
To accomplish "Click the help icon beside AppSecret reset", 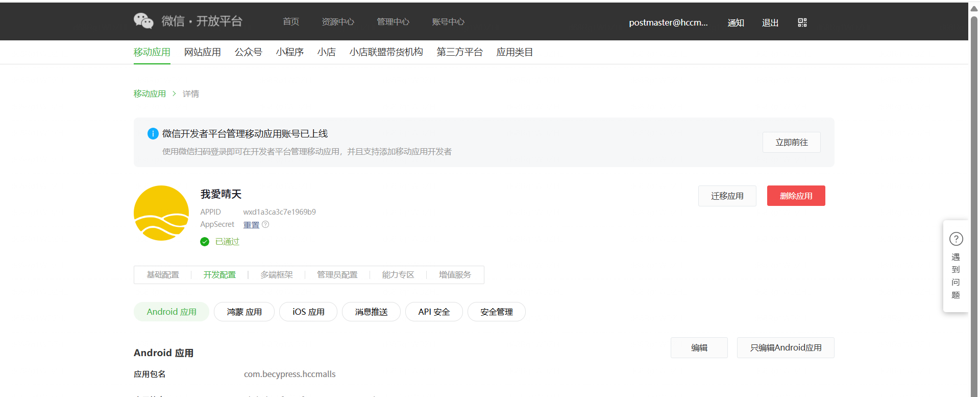I will [265, 224].
